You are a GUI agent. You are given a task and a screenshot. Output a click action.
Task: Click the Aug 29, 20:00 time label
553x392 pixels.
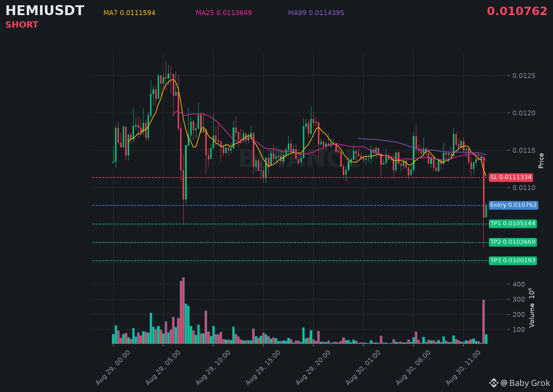point(313,368)
